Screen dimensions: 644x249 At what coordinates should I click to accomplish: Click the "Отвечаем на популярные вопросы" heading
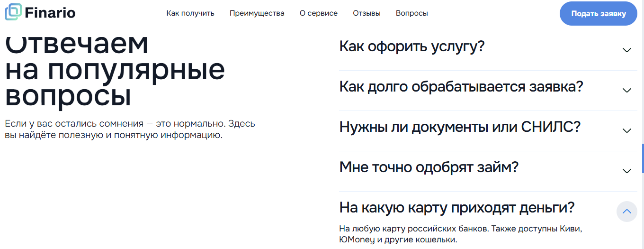[115, 71]
